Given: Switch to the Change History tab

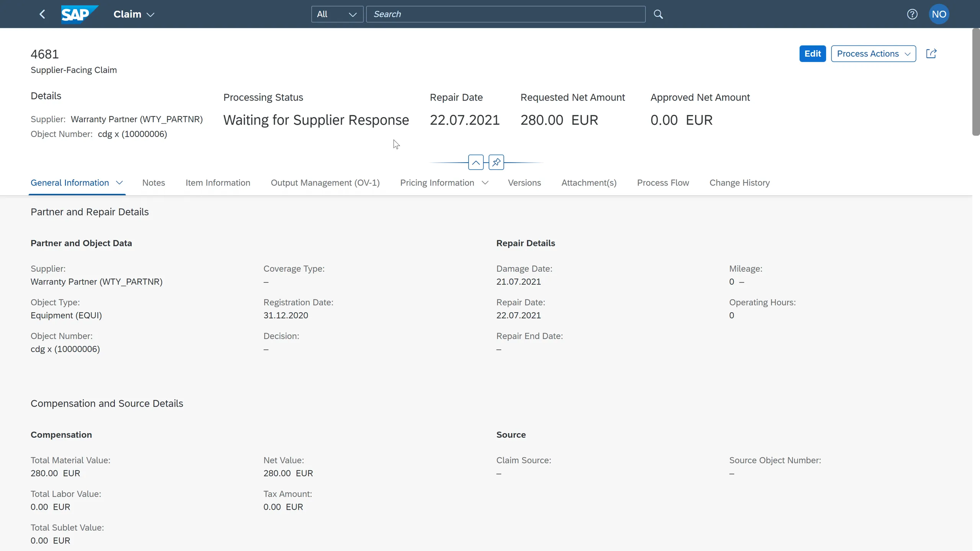Looking at the screenshot, I should [x=739, y=183].
